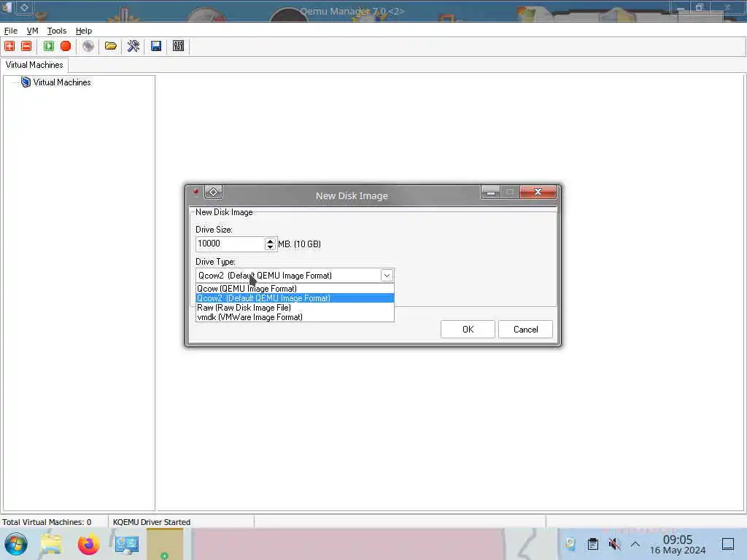Screen dimensions: 747x560
Task: Stop VM with red circle icon
Action: coord(66,46)
